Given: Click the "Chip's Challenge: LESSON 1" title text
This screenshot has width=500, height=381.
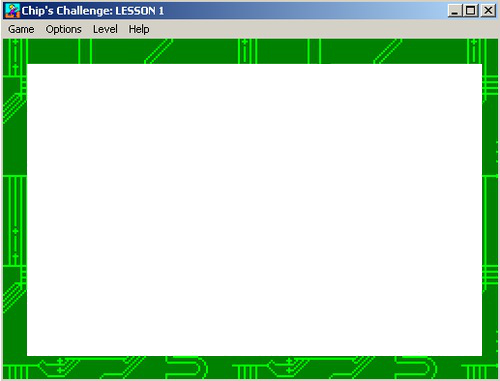Looking at the screenshot, I should 93,11.
